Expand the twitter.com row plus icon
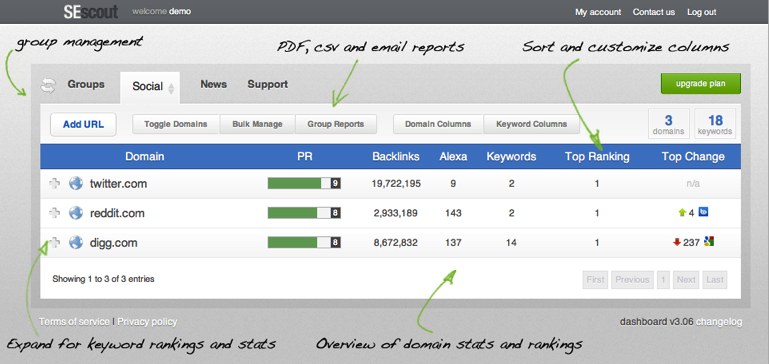The image size is (769, 364). (54, 184)
